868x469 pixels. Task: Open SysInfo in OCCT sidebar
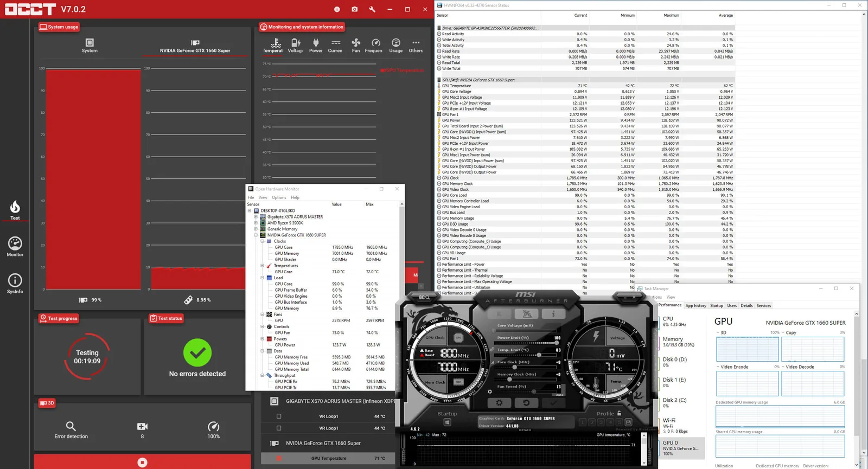[x=15, y=284]
